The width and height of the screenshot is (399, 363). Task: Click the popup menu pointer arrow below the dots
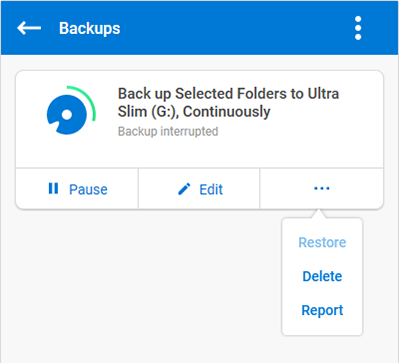[x=318, y=214]
